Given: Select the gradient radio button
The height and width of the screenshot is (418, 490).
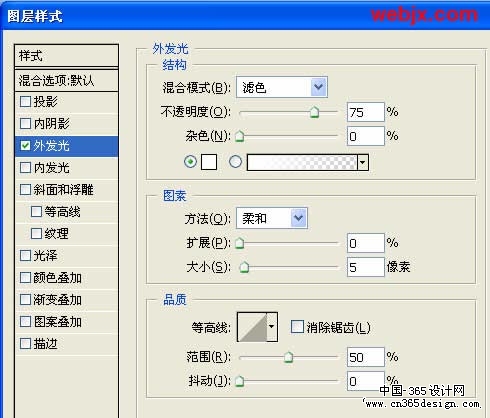Looking at the screenshot, I should click(x=235, y=162).
